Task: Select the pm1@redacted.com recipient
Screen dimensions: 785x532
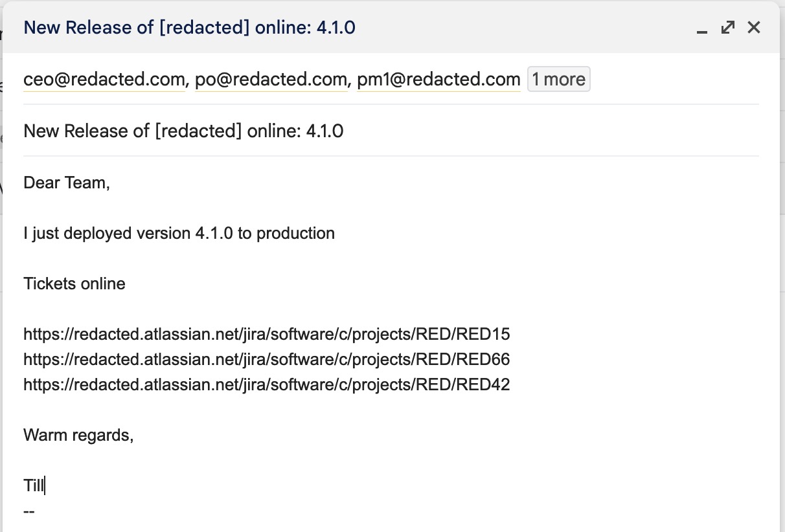Action: click(438, 80)
